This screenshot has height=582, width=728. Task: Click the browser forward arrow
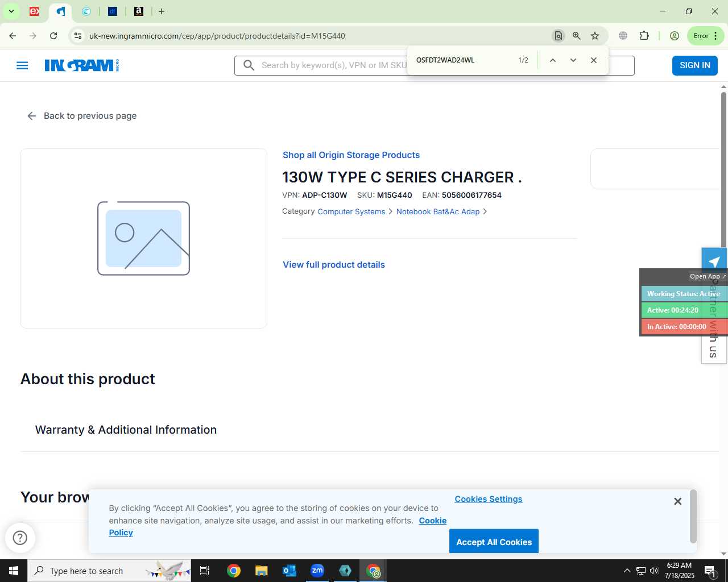point(33,36)
